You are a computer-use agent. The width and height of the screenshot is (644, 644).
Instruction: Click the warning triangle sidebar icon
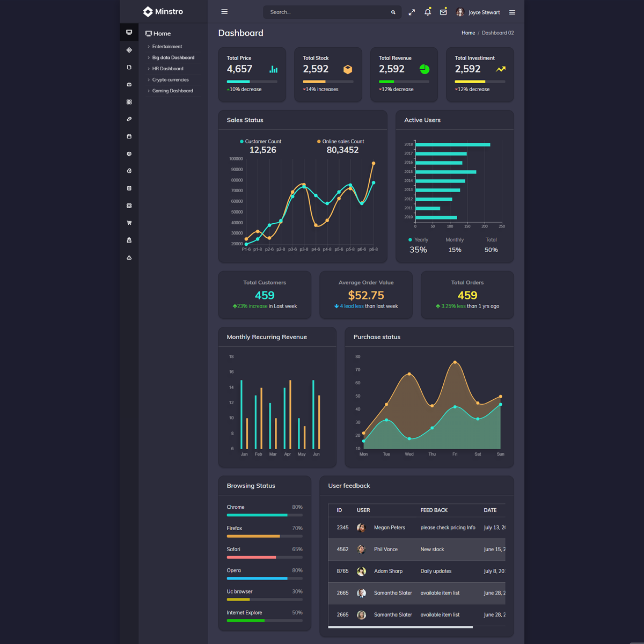pos(129,258)
